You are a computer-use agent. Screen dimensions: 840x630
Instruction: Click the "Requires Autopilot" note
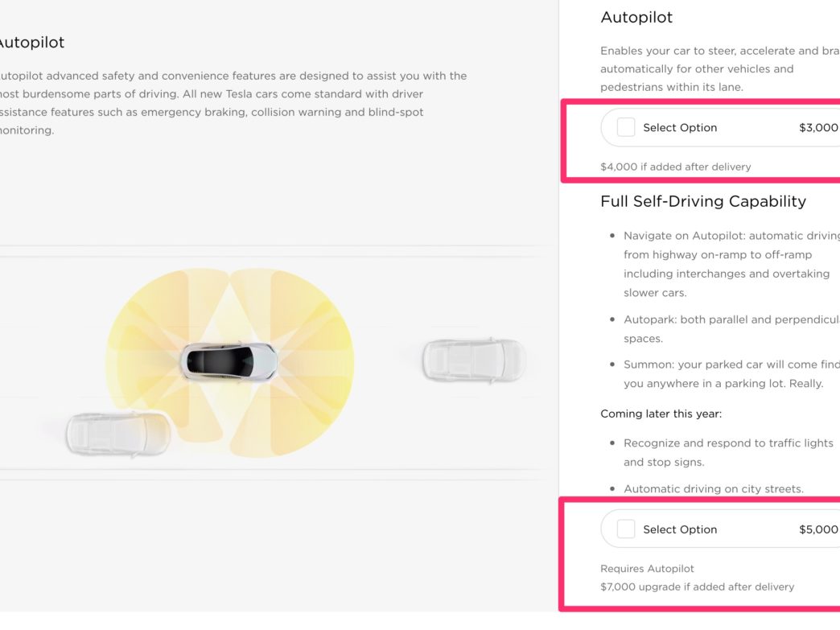point(647,568)
